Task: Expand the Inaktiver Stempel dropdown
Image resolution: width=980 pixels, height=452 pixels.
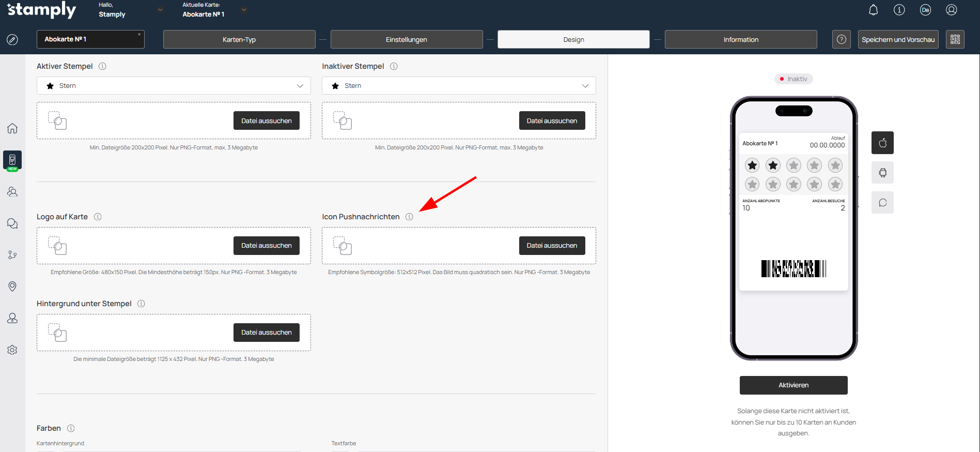Action: (x=459, y=86)
